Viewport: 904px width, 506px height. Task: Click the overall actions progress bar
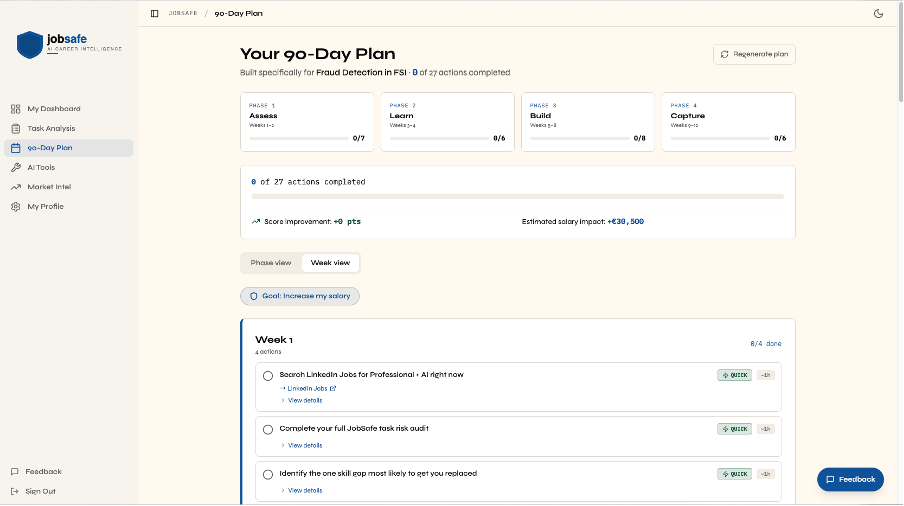click(517, 197)
